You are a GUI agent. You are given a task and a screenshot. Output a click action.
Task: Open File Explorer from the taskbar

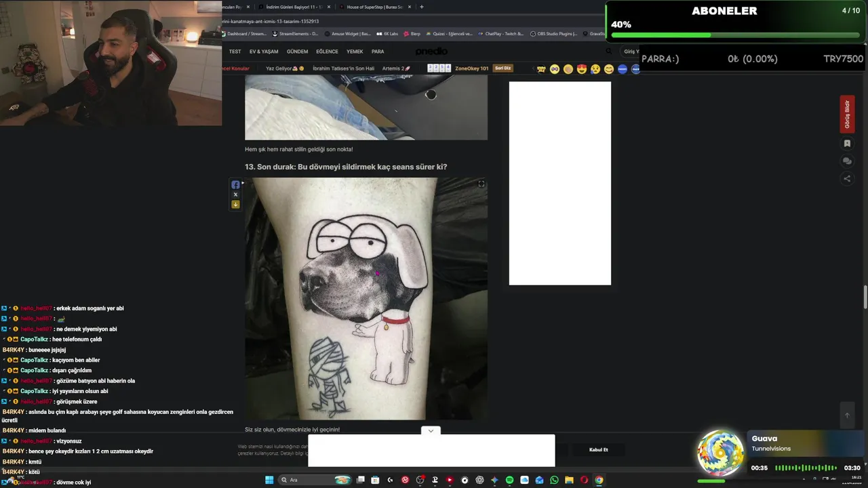pos(569,480)
